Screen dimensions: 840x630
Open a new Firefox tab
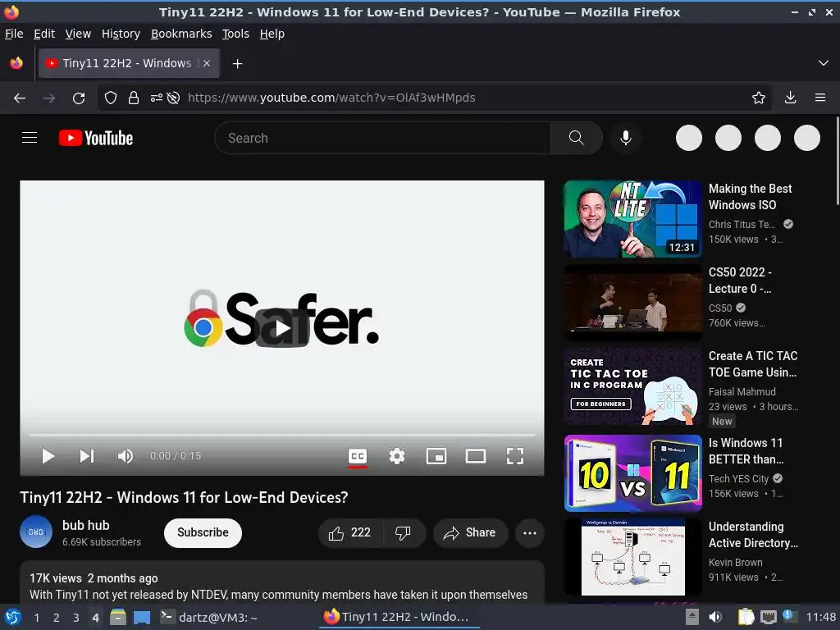[x=237, y=64]
